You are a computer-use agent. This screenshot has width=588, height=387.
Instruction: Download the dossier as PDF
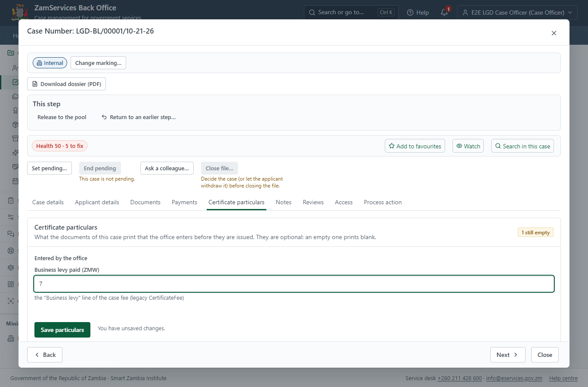click(x=66, y=84)
